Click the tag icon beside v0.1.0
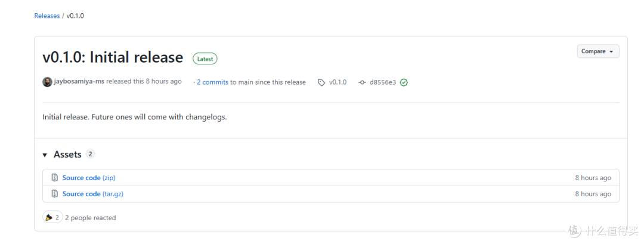644x244 pixels. coord(321,82)
